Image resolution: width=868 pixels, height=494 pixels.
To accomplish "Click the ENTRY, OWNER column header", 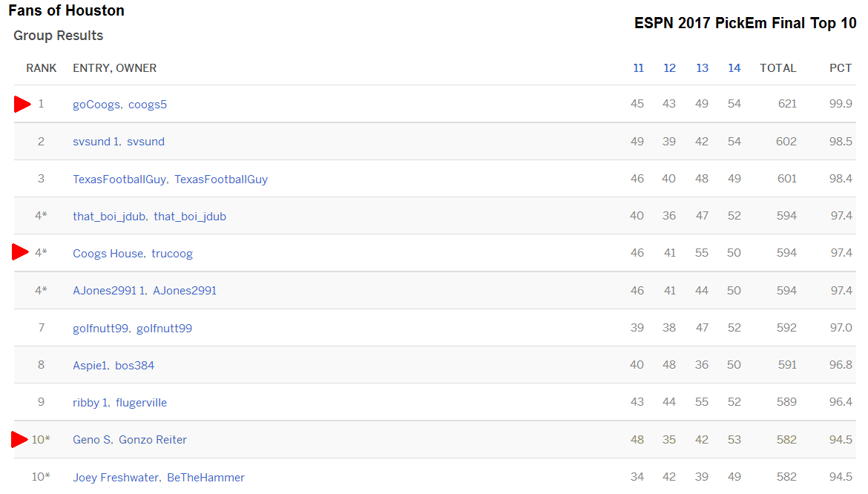I will point(114,68).
